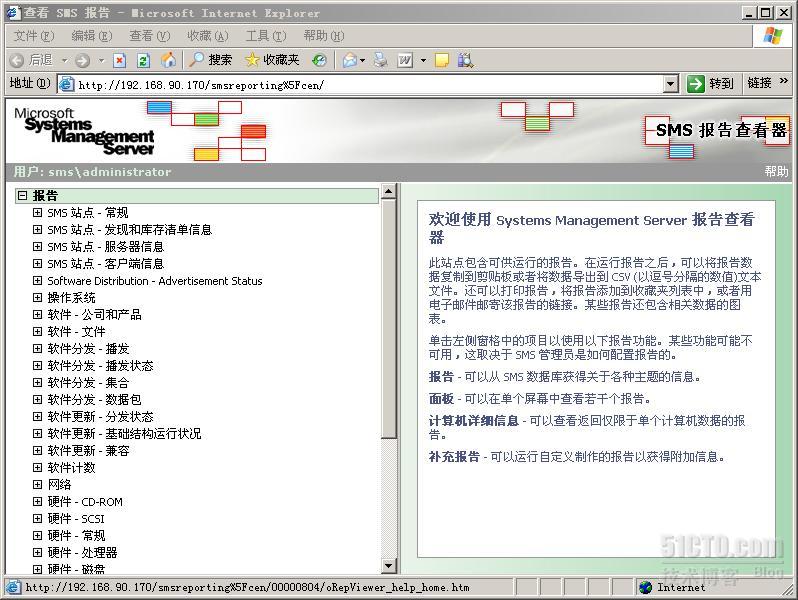Open the Mail button dropdown arrow
Image resolution: width=798 pixels, height=600 pixels.
click(x=362, y=61)
